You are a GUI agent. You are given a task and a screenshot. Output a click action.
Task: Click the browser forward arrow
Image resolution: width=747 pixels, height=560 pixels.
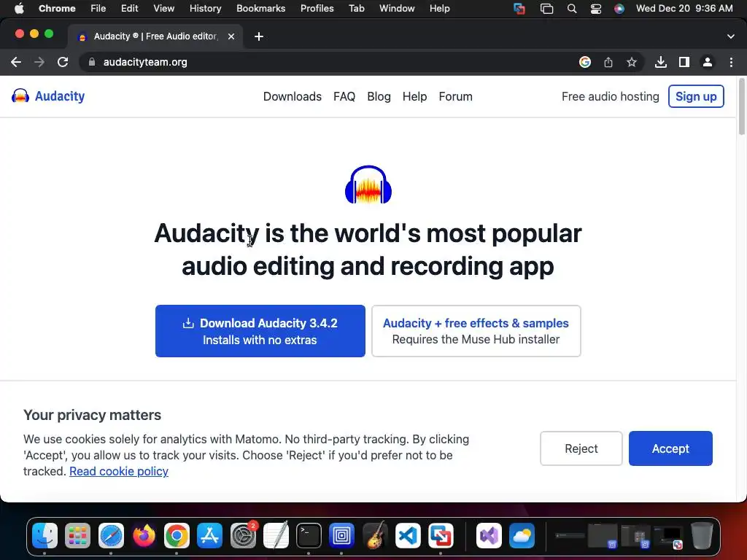[39, 62]
